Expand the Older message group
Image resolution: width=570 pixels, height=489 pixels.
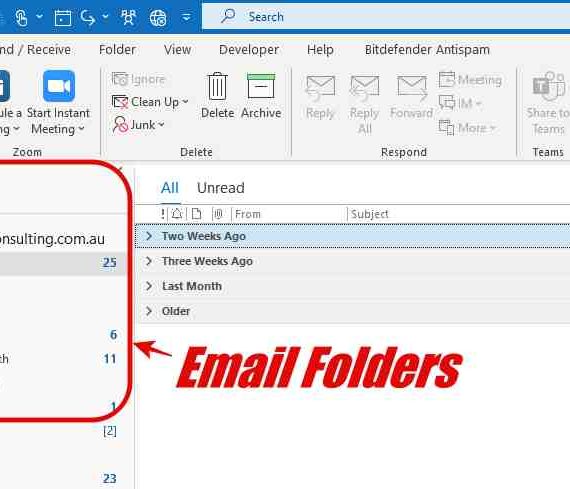tap(148, 311)
